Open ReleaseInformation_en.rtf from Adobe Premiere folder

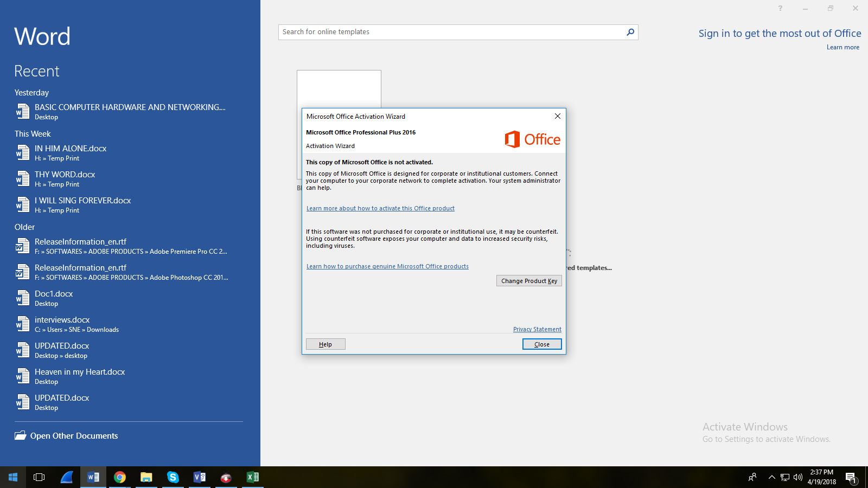pos(130,246)
